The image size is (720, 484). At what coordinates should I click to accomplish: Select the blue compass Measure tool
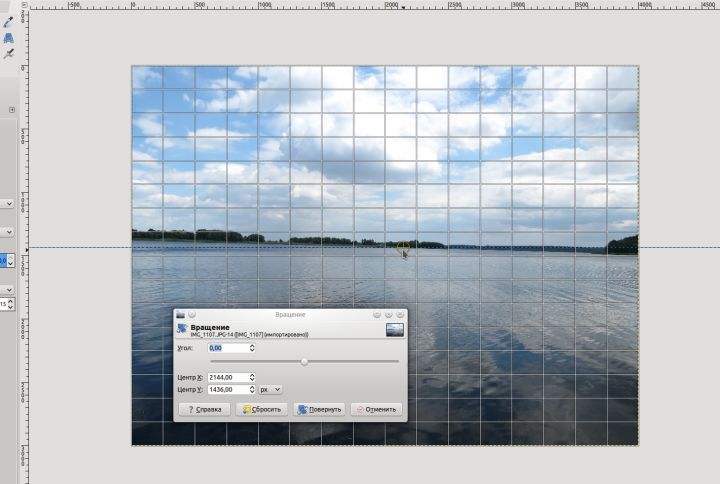[10, 36]
